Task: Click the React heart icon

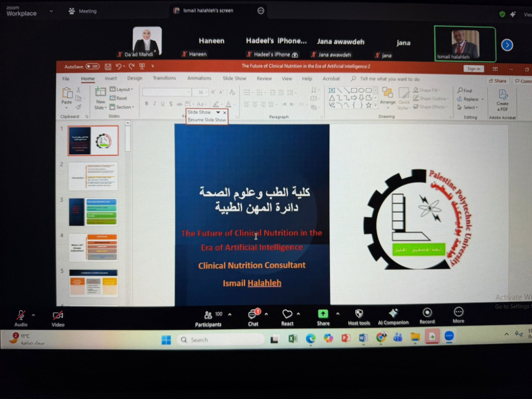Action: (x=287, y=314)
